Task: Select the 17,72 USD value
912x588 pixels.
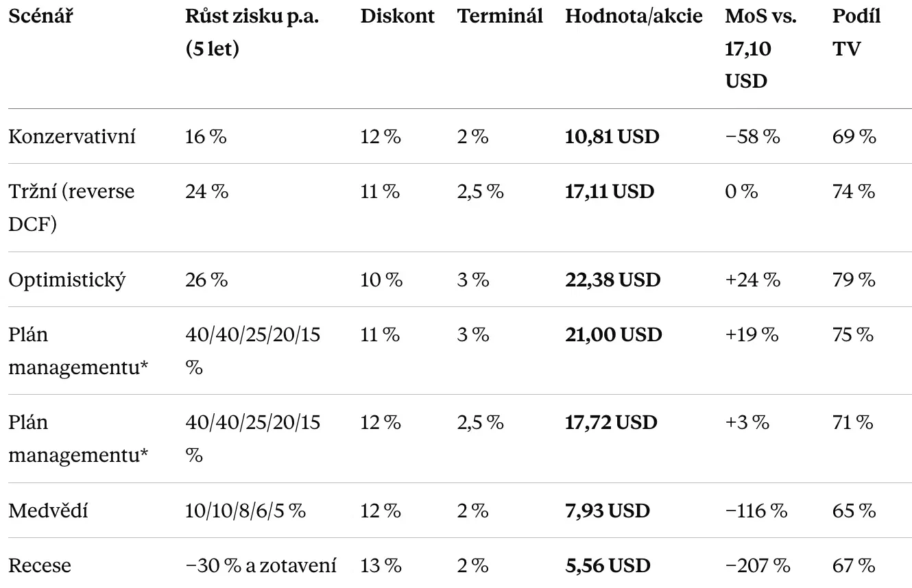Action: click(x=610, y=422)
